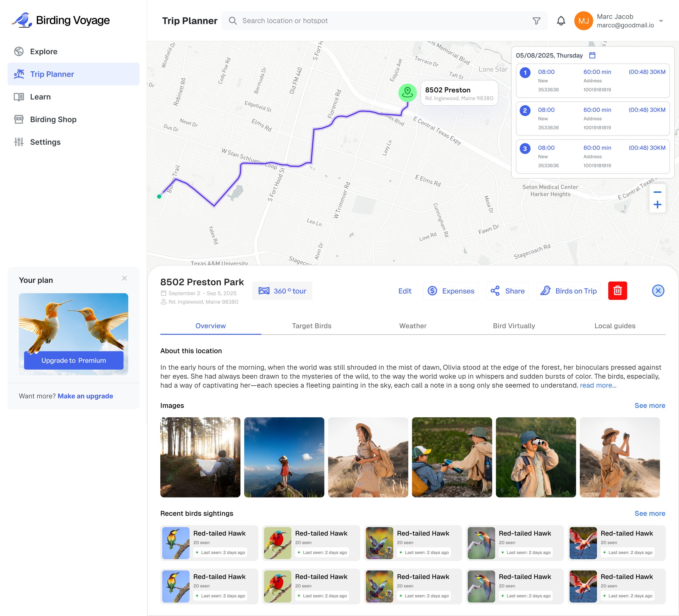
Task: Switch to the Weather tab
Action: [x=412, y=326]
